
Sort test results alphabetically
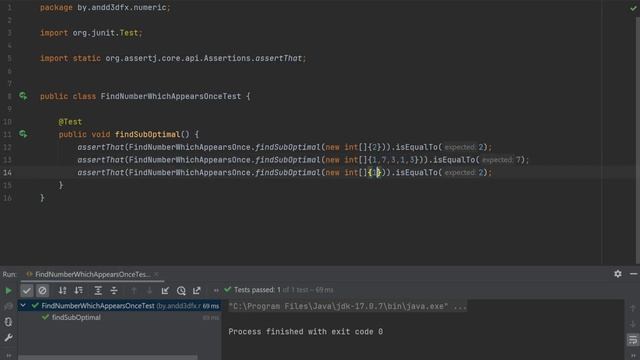pyautogui.click(x=62, y=291)
